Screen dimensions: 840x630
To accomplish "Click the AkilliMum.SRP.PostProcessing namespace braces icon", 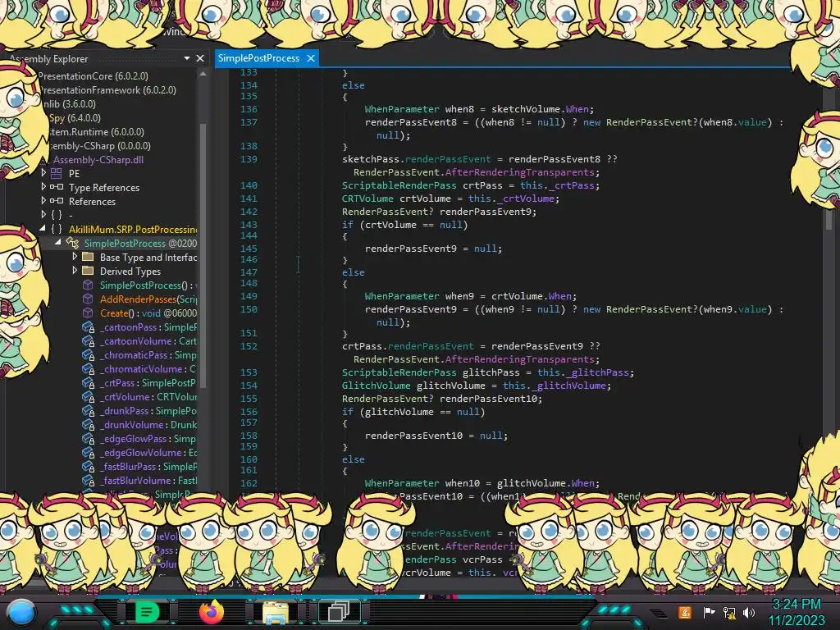I will 57,230.
